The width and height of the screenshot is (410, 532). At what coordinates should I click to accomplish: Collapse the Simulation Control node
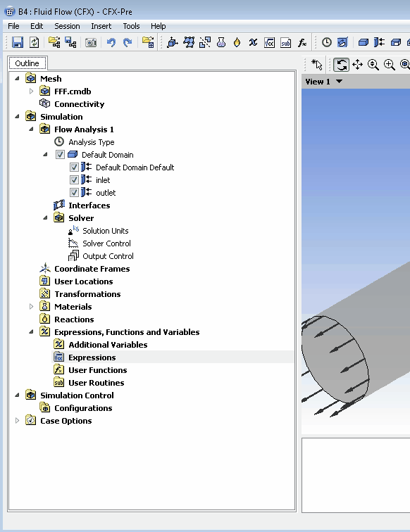[17, 395]
